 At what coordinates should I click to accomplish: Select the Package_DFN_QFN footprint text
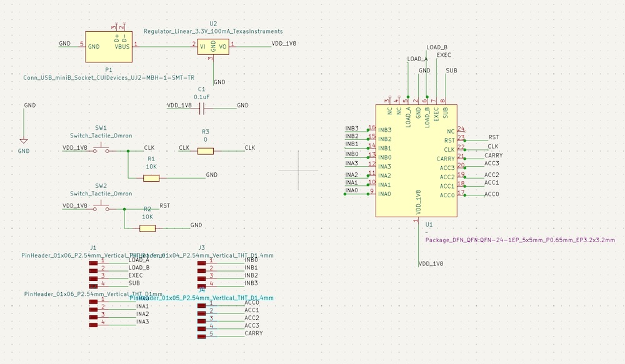point(519,240)
